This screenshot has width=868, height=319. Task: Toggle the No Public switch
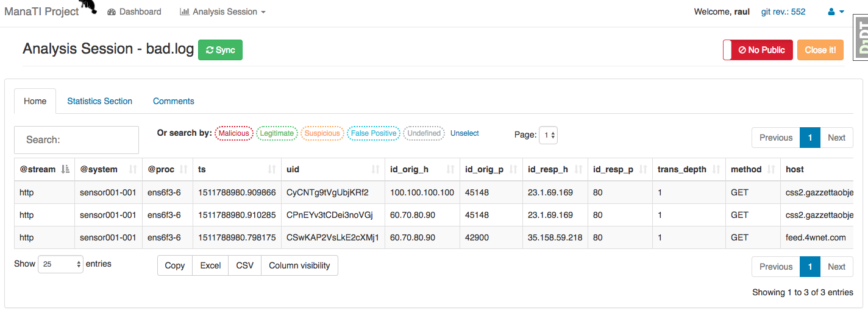coord(758,50)
